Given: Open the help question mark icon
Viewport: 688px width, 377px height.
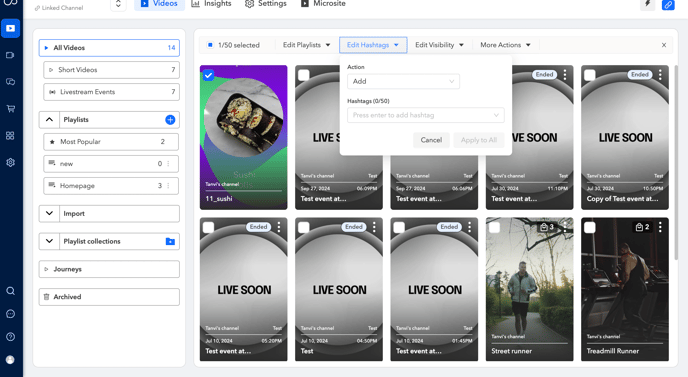Looking at the screenshot, I should click(x=11, y=337).
